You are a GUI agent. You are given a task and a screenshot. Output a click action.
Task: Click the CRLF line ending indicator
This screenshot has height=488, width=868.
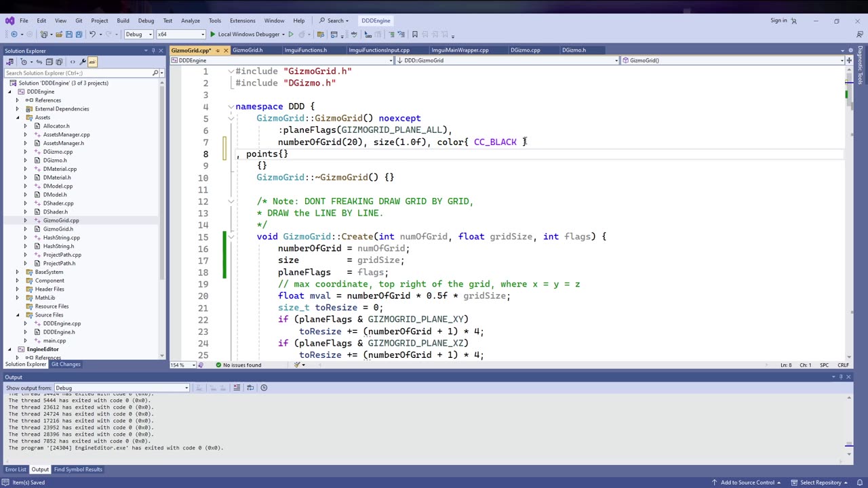(843, 365)
